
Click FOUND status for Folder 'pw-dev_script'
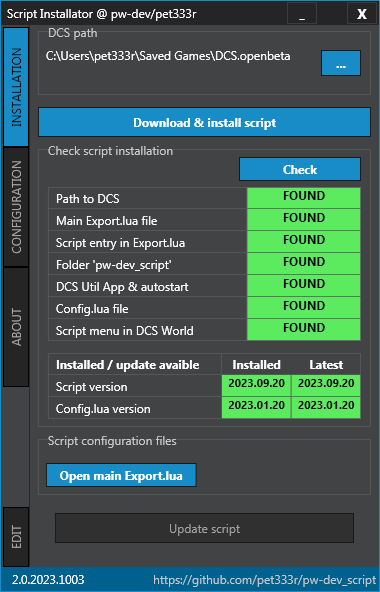(304, 264)
